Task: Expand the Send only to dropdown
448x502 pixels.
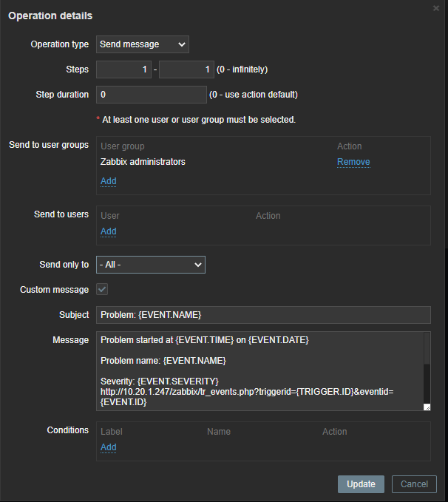Action: point(151,265)
